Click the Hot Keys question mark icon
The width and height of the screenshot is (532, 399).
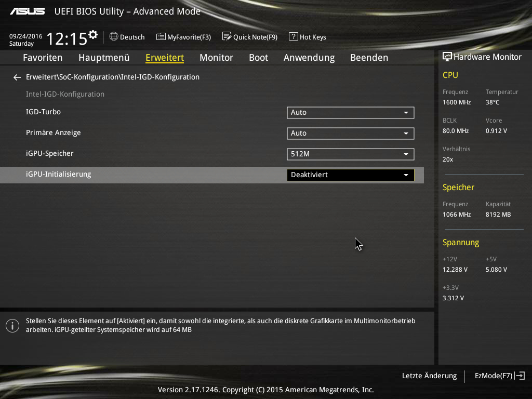coord(293,36)
